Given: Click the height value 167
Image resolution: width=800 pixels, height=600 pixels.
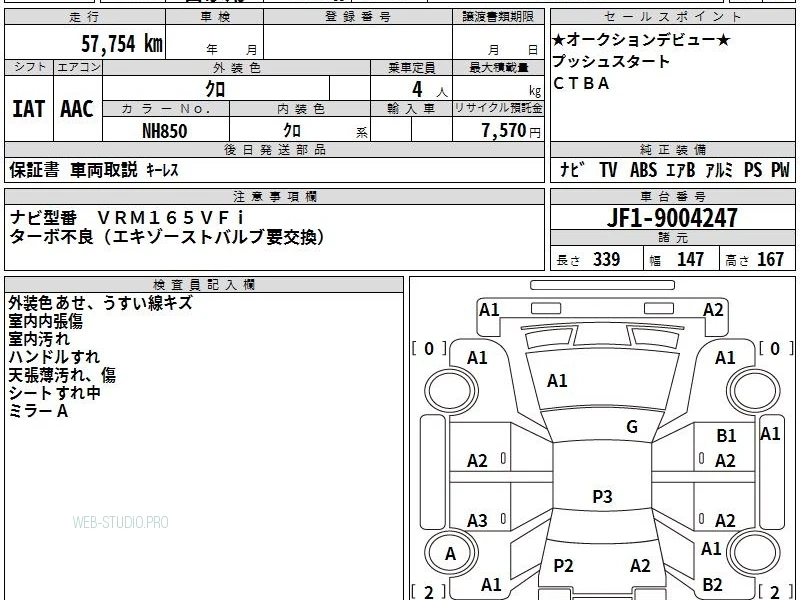Looking at the screenshot, I should click(x=770, y=259).
